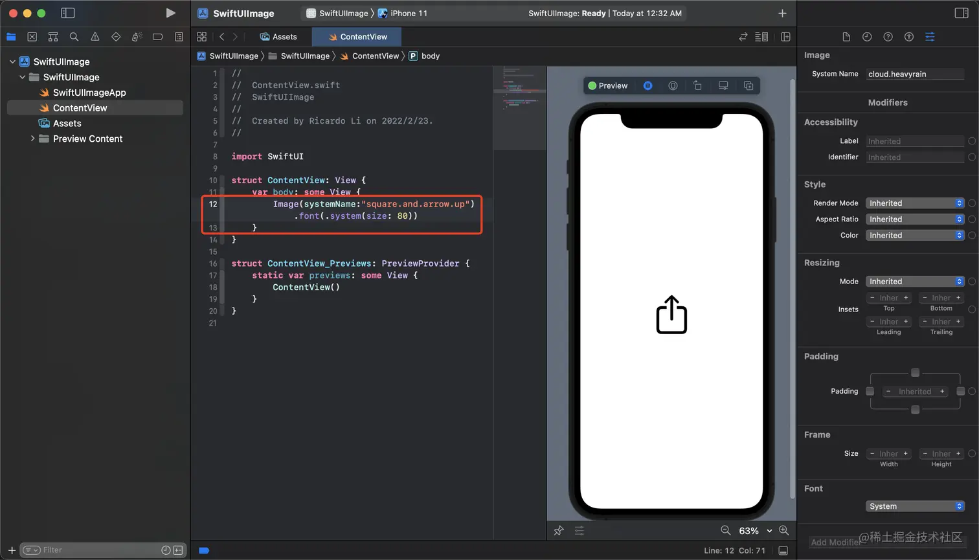Screen dimensions: 979x560
Task: Show the source control navigator
Action: 32,37
